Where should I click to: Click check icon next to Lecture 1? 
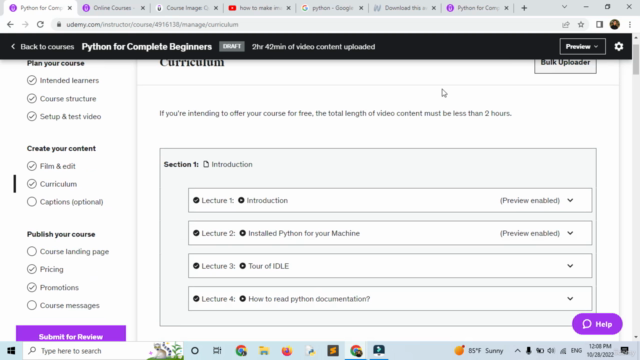click(x=196, y=200)
